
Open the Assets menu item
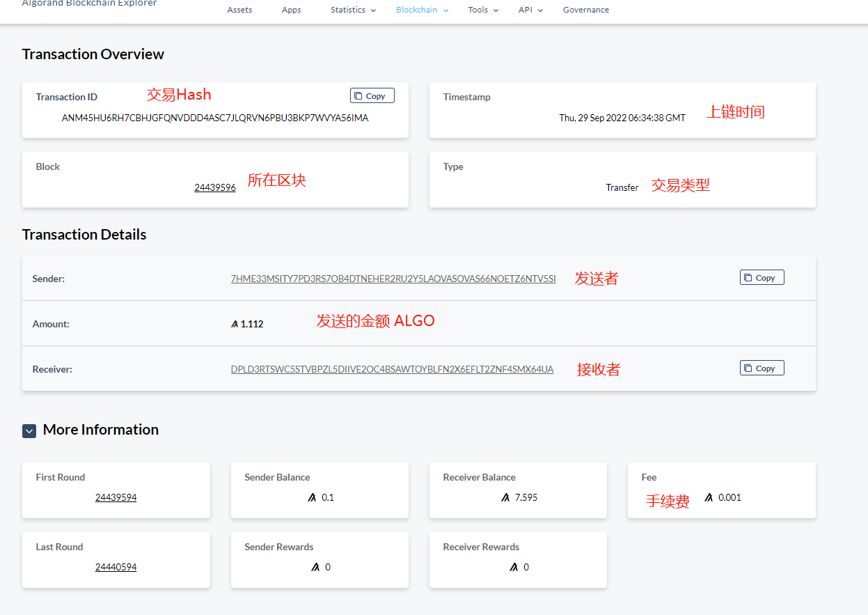[x=239, y=10]
